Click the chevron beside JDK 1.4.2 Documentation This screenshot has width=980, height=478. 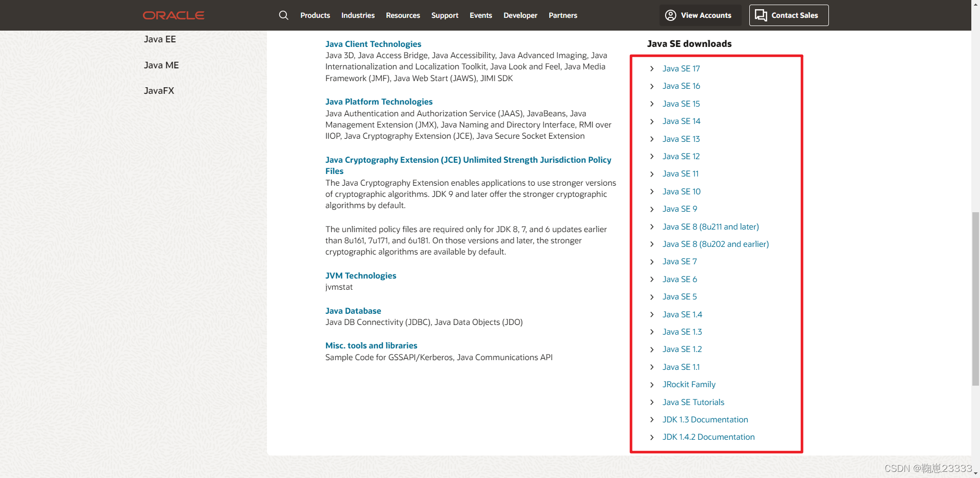click(x=652, y=437)
